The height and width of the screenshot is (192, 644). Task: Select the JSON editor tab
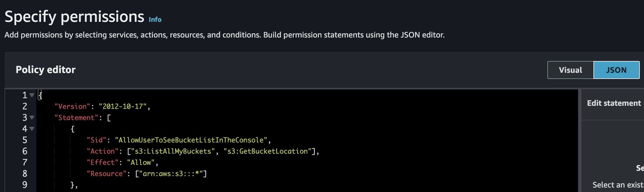click(616, 70)
